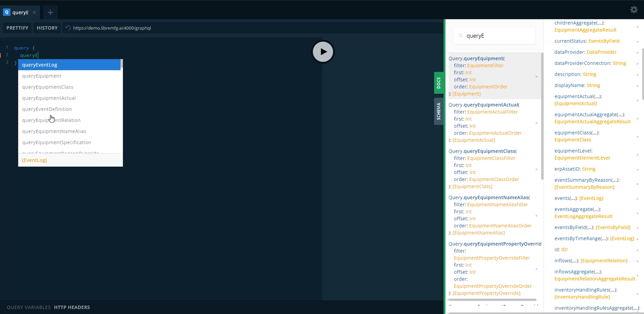
Task: Choose queryEventLog autocomplete suggestion
Action: [x=69, y=65]
